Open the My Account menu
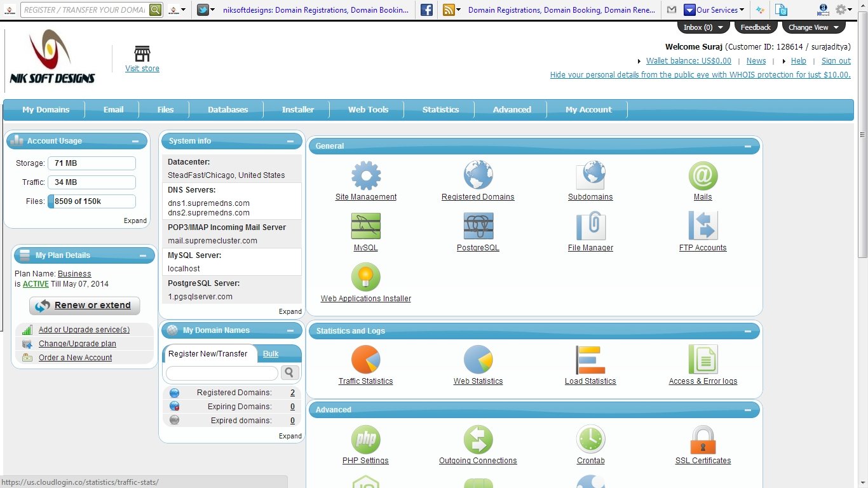This screenshot has width=868, height=488. click(x=588, y=109)
